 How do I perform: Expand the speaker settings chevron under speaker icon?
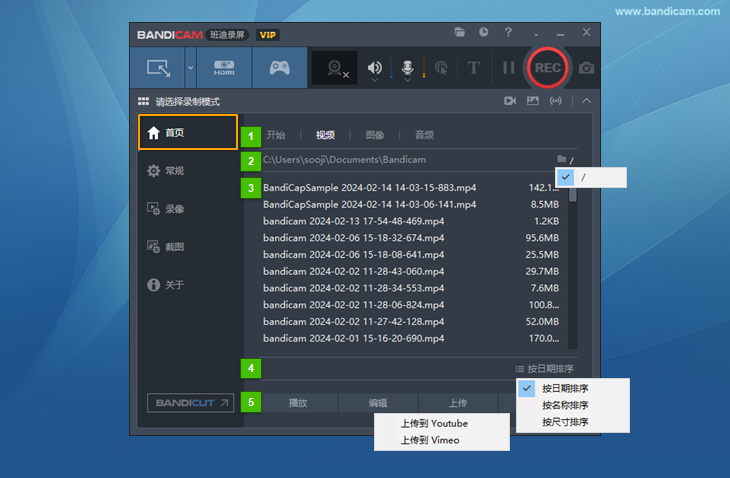[x=375, y=80]
